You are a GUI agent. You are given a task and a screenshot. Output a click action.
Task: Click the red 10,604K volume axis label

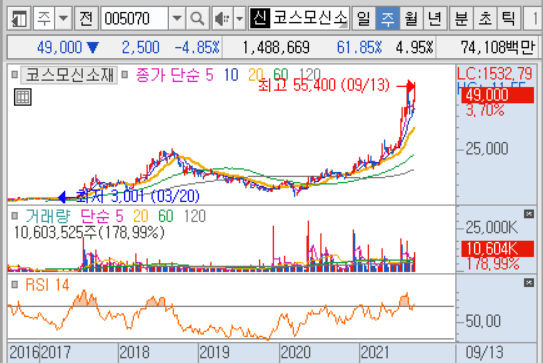(x=498, y=249)
